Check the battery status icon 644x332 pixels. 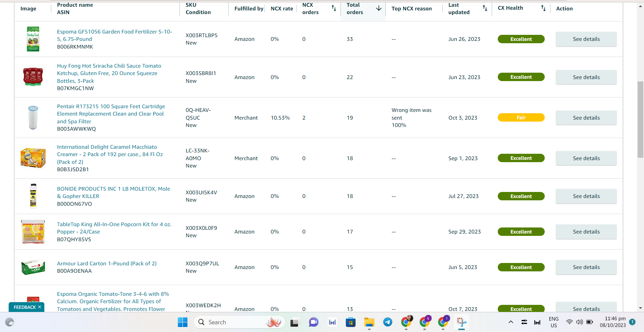coord(589,322)
